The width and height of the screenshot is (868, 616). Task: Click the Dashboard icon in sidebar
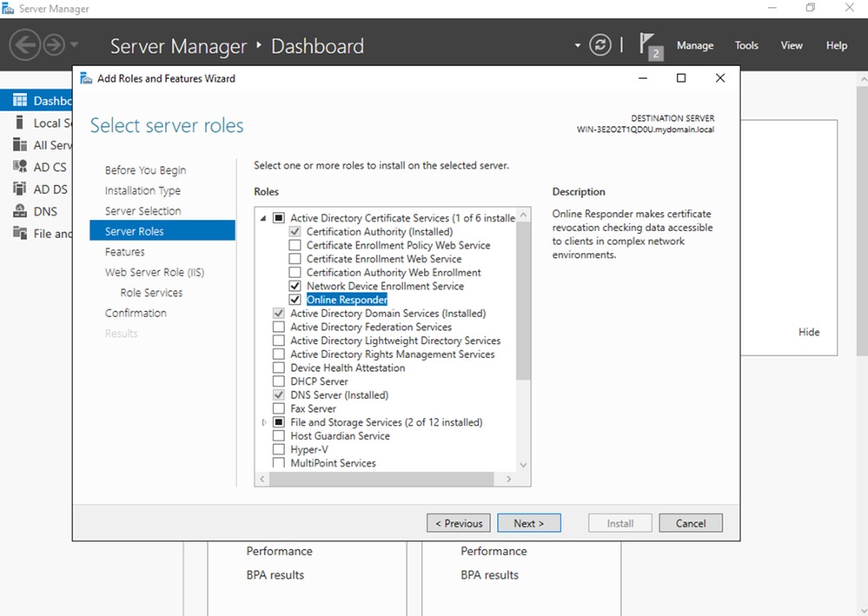point(20,100)
